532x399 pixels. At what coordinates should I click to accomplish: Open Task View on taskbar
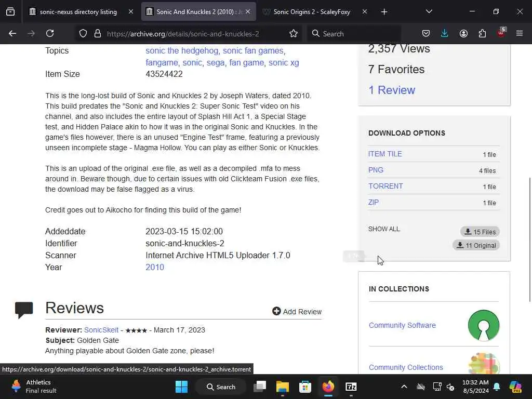(x=260, y=387)
